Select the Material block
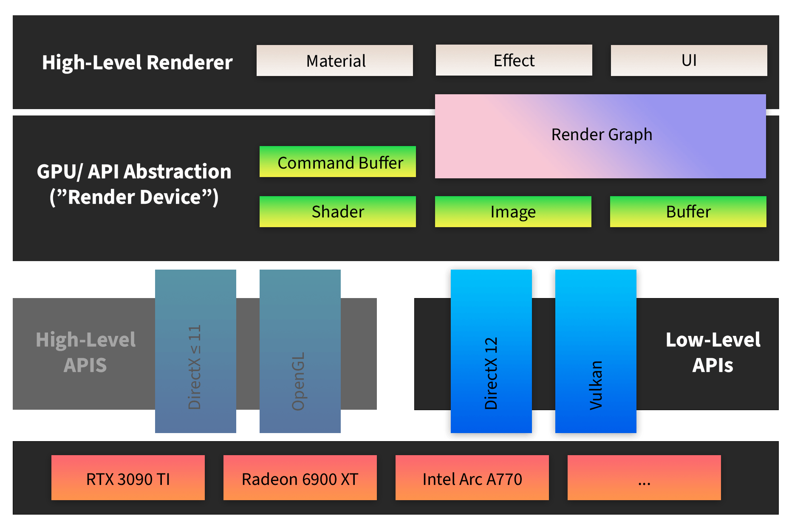Viewport: 803px width, 532px height. click(335, 60)
